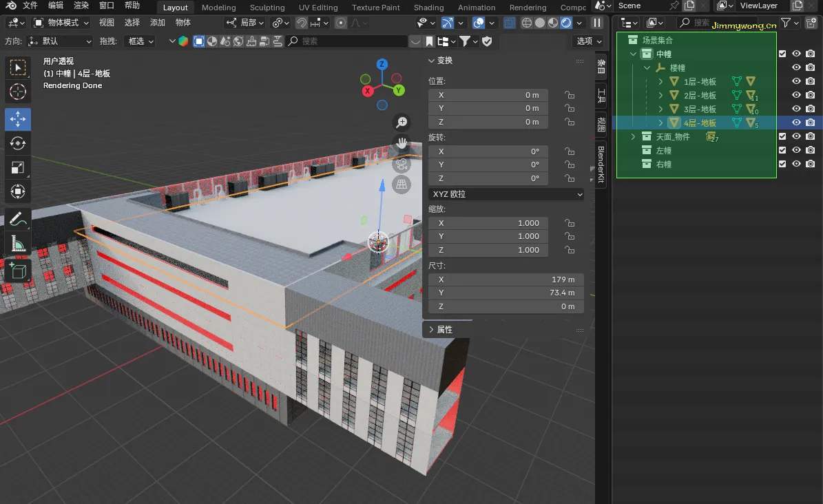823x504 pixels.
Task: Activate the Rotate tool
Action: [x=18, y=143]
